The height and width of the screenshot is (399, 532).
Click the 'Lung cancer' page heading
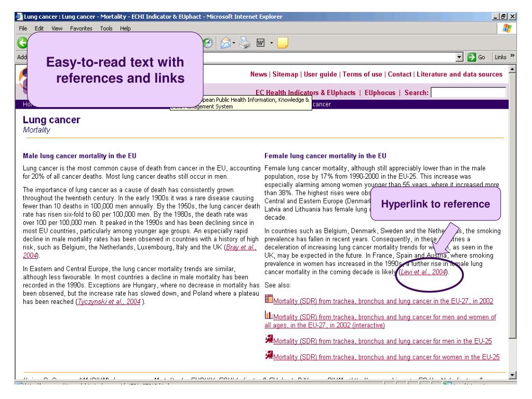[x=51, y=120]
